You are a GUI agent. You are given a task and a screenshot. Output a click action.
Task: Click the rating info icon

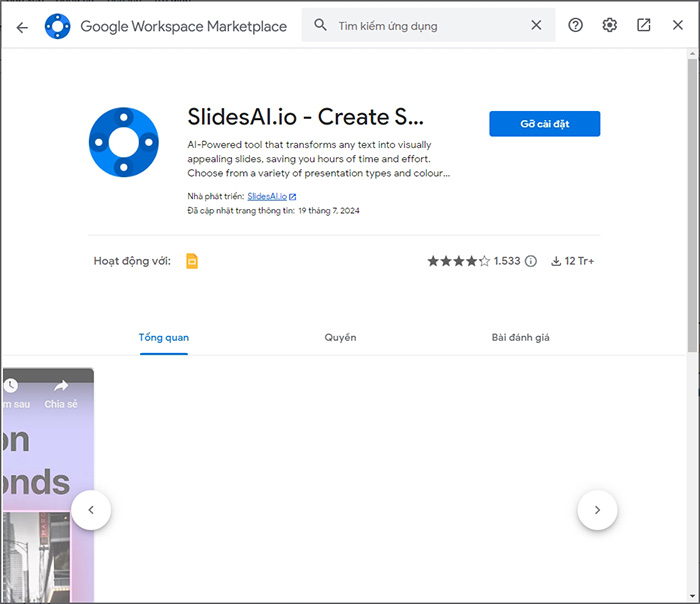[x=530, y=261]
